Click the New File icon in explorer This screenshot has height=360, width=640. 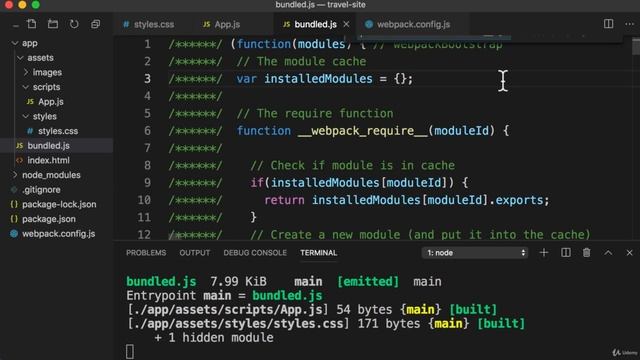point(31,24)
